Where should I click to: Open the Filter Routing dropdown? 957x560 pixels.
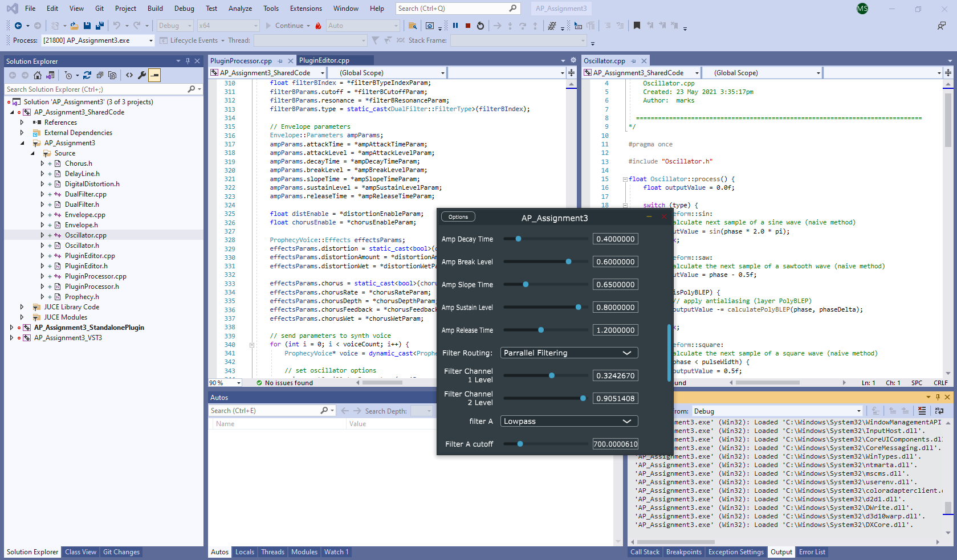coord(569,353)
